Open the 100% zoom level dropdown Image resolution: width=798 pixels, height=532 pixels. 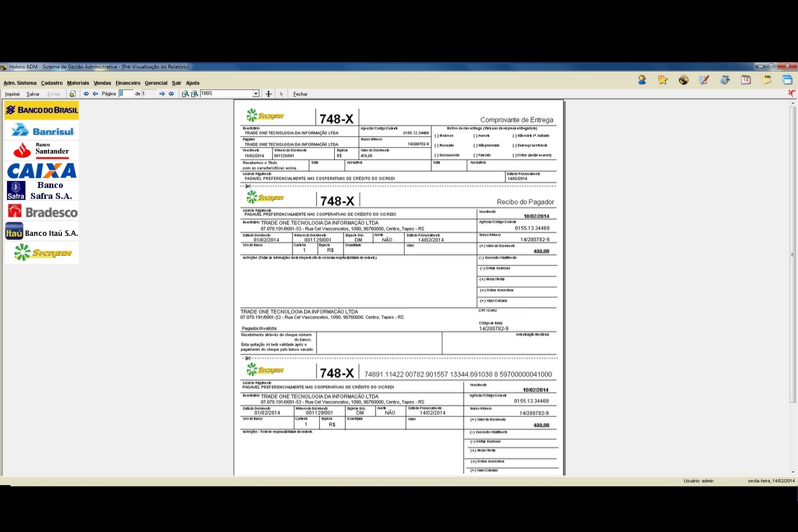[255, 94]
